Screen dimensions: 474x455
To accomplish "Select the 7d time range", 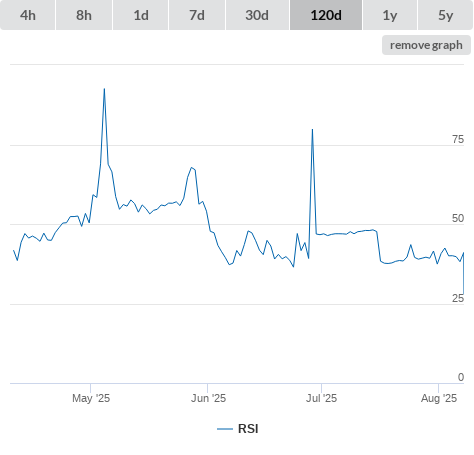I will 197,15.
